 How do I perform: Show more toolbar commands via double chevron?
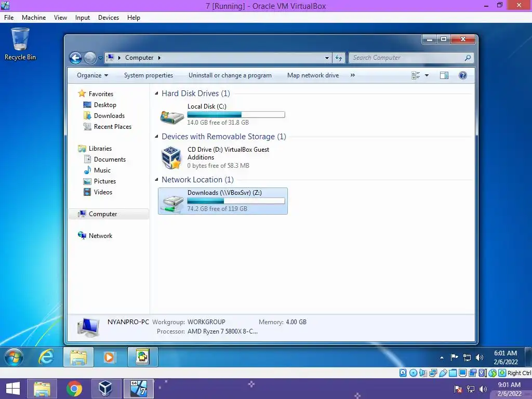point(353,75)
